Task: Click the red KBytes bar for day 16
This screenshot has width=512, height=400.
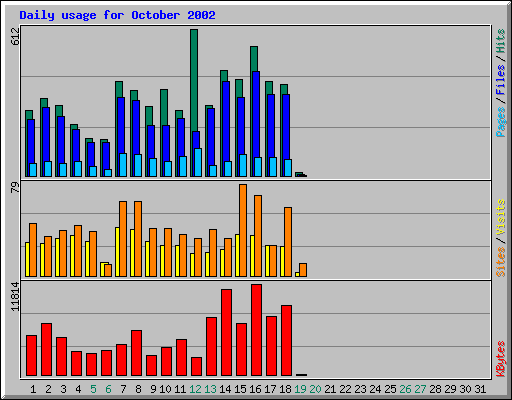Action: pos(256,330)
